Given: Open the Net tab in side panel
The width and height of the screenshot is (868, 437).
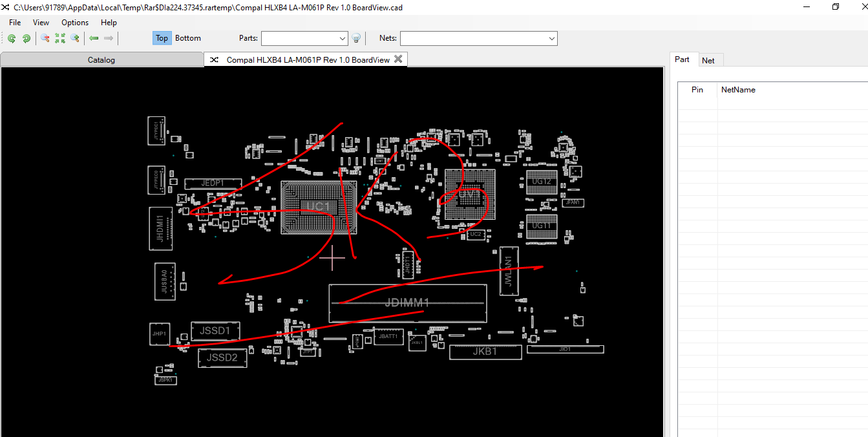Looking at the screenshot, I should 708,60.
